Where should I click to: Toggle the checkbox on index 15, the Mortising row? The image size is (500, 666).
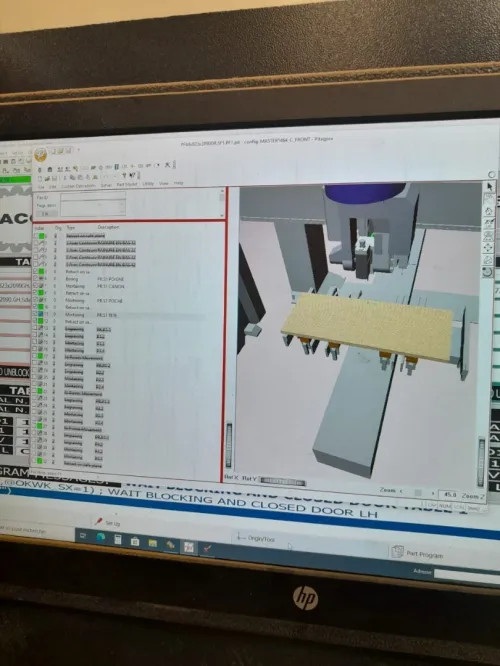tap(36, 342)
